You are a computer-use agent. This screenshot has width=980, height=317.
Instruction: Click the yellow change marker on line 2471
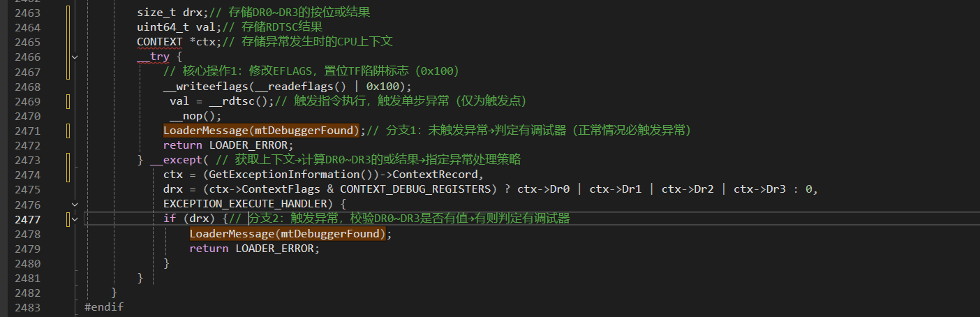pyautogui.click(x=68, y=131)
